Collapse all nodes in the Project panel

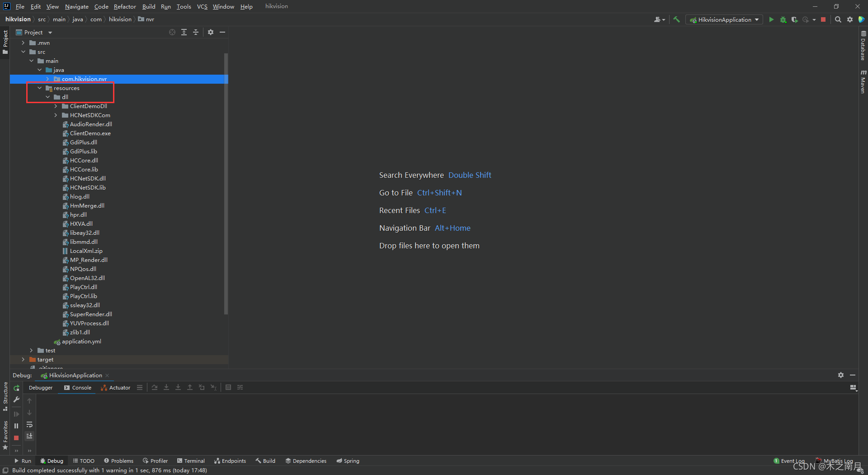(x=196, y=32)
